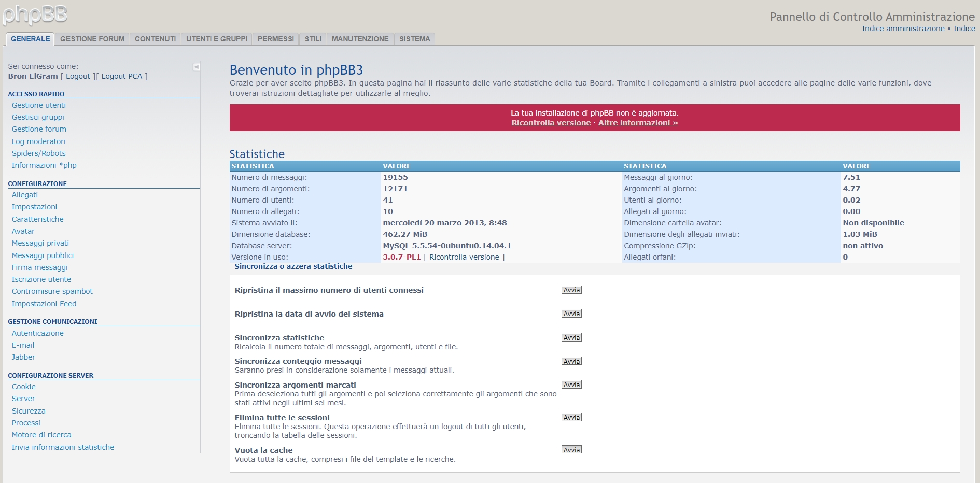
Task: Click Avvia for massimo utenti connessi
Action: tap(571, 290)
